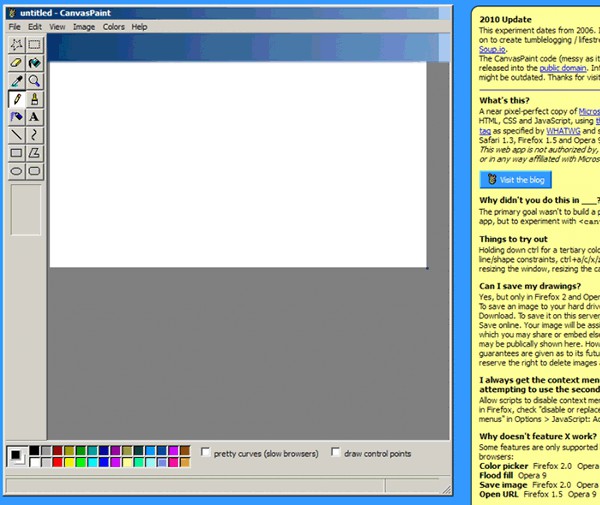600x505 pixels.
Task: Choose the bright yellow swatch
Action: [69, 463]
